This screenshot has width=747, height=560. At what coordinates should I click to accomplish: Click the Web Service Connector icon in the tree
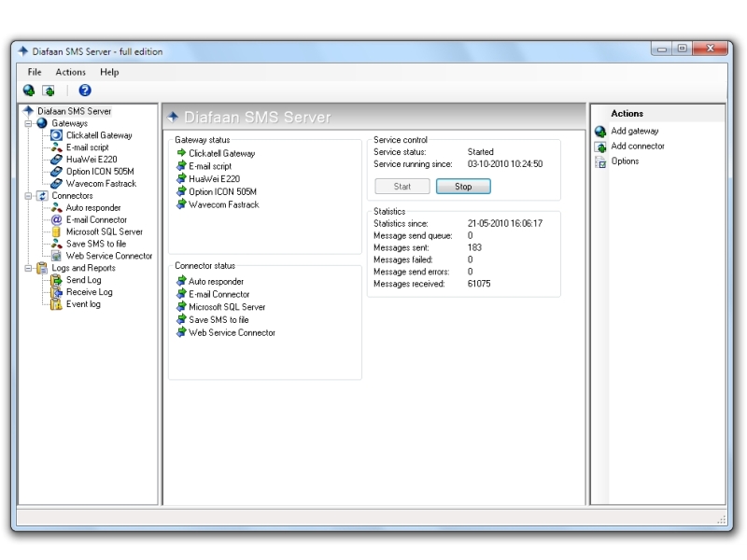56,256
